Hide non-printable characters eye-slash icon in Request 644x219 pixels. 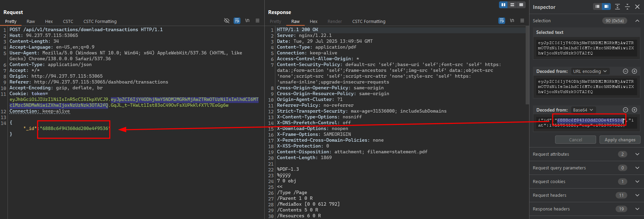(x=227, y=21)
